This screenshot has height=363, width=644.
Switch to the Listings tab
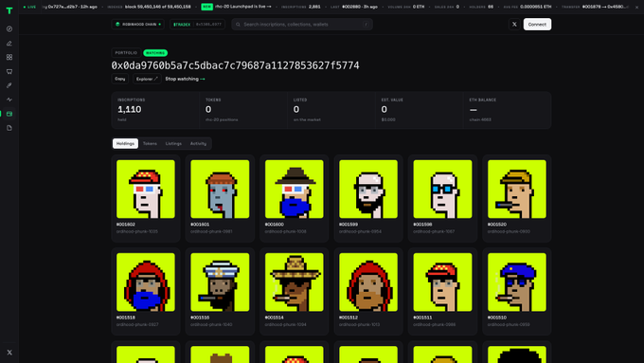click(173, 143)
